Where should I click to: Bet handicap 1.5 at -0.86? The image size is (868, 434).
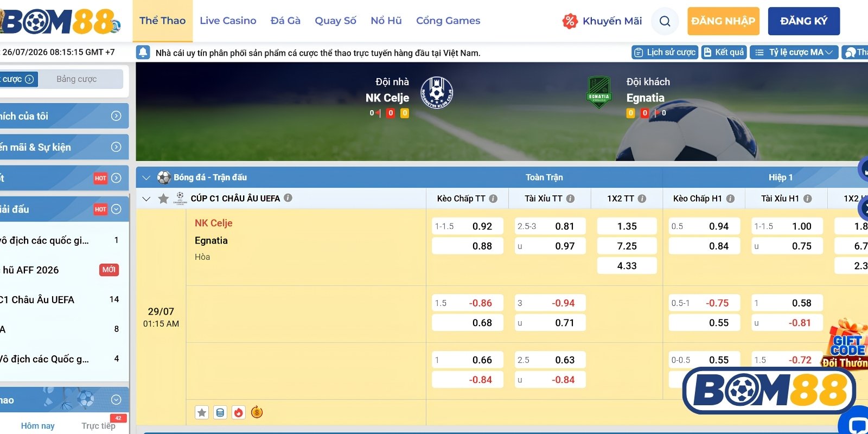tap(468, 303)
